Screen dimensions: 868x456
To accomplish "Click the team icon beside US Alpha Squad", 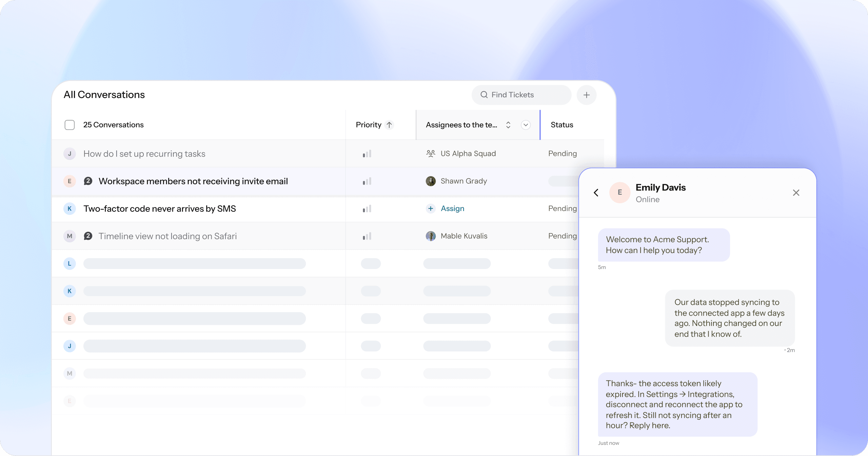I will click(x=431, y=153).
